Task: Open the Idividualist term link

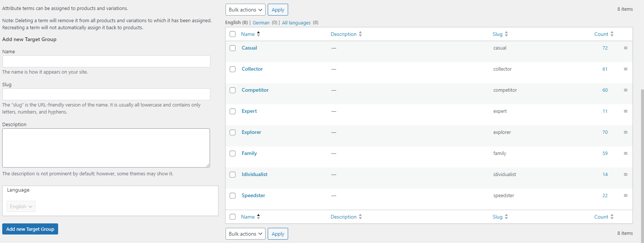Action: click(254, 174)
